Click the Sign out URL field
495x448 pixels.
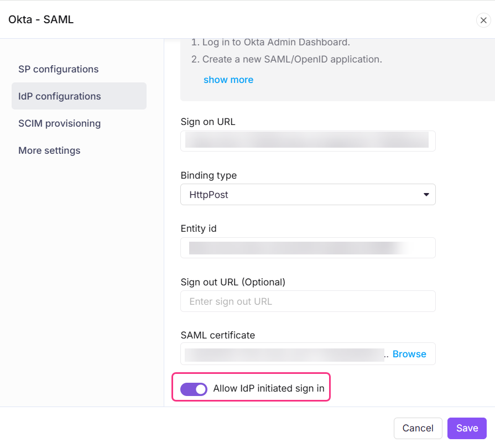(308, 301)
